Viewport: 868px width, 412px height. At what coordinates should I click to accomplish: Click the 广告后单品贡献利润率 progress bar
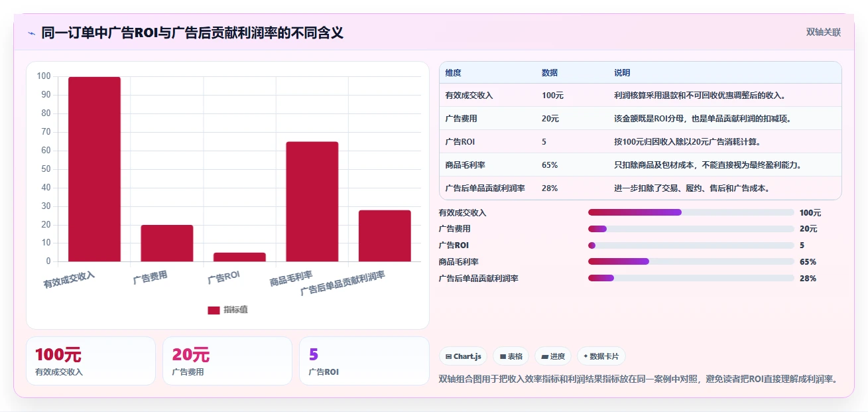pyautogui.click(x=691, y=278)
